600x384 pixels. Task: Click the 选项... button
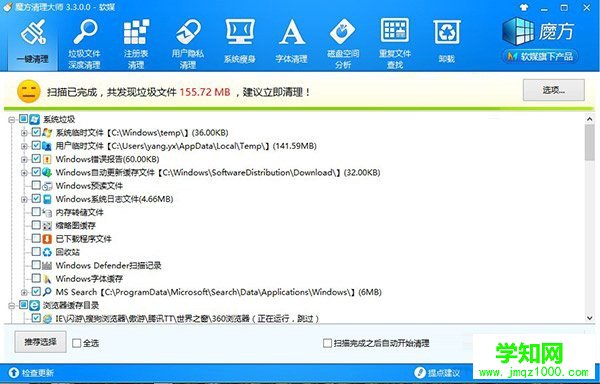(554, 90)
